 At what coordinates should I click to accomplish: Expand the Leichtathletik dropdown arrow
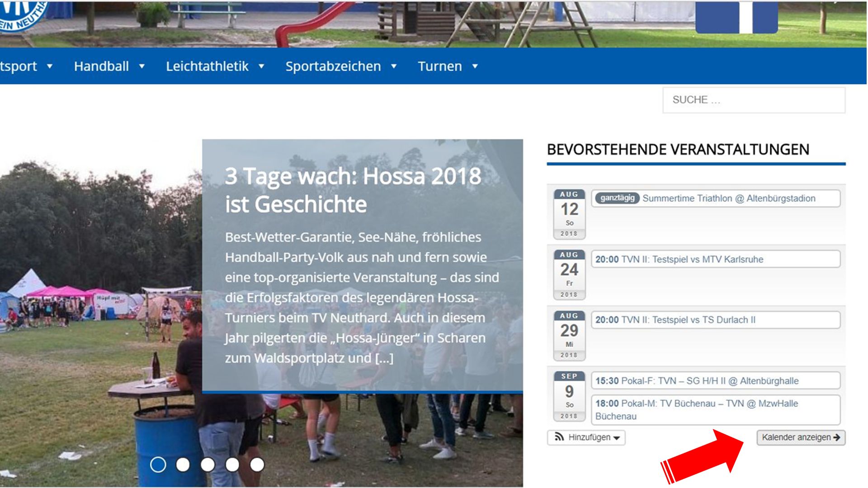[261, 66]
